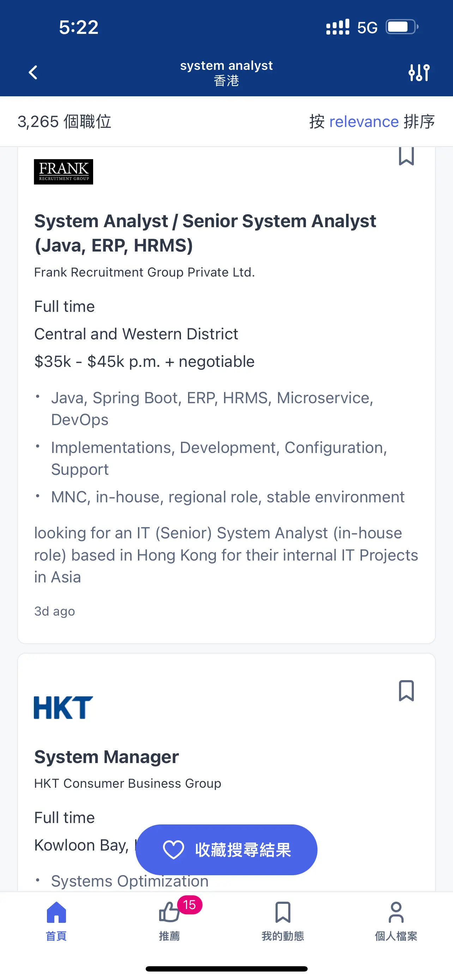Select HKT Consumer Business Group company name
This screenshot has height=980, width=453.
click(x=128, y=783)
